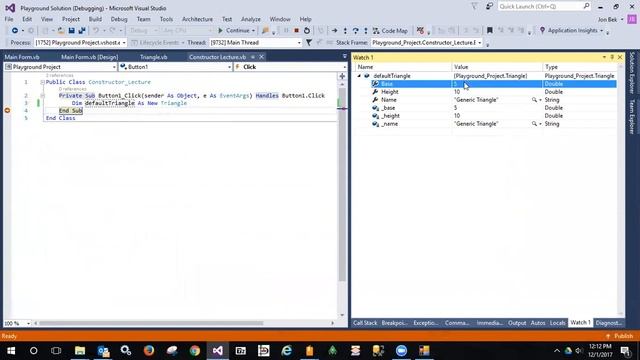Open the Windows Start menu

click(x=11, y=351)
